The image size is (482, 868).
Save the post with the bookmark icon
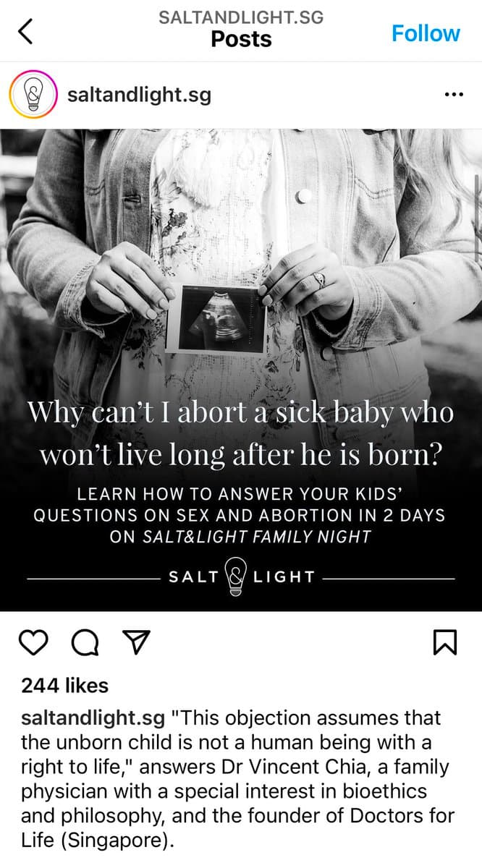pyautogui.click(x=445, y=642)
